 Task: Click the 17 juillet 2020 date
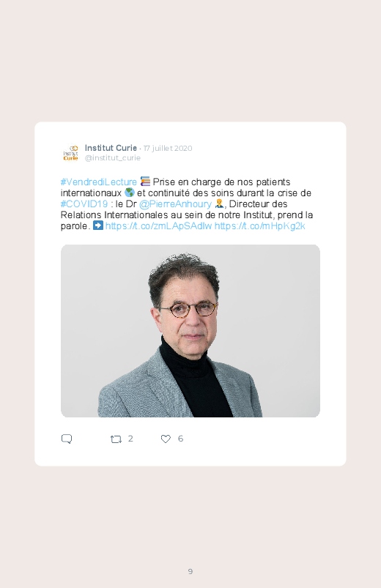(x=168, y=148)
